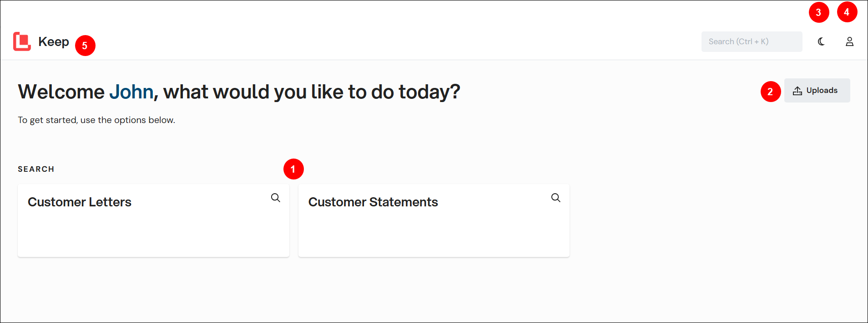Open the John link in the welcome heading
868x323 pixels.
[x=131, y=92]
